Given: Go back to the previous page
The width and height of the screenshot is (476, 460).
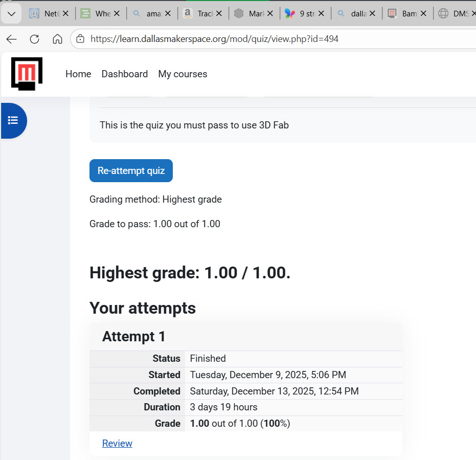Looking at the screenshot, I should [12, 39].
